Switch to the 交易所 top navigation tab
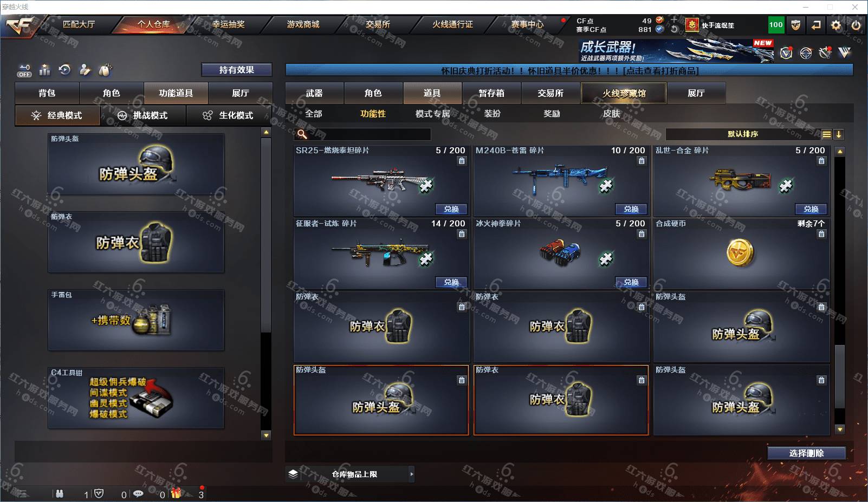Screen dimensions: 868x502 tap(378, 24)
